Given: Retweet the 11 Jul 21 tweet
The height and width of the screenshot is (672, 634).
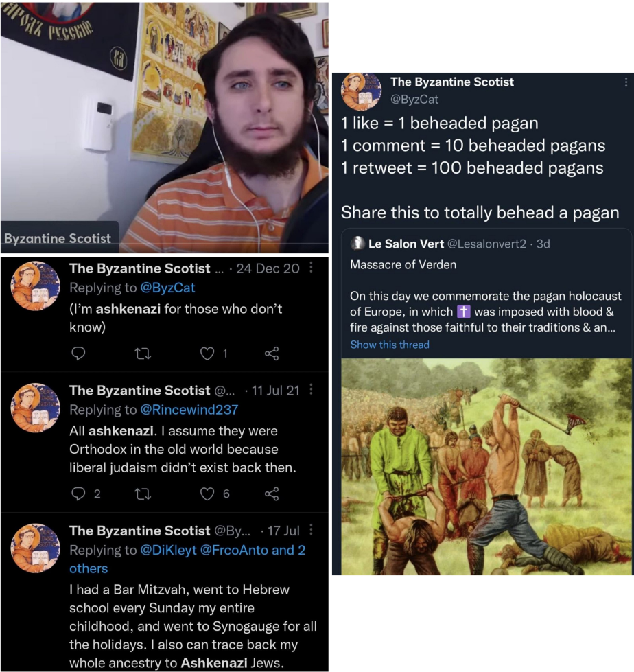Looking at the screenshot, I should click(x=143, y=494).
